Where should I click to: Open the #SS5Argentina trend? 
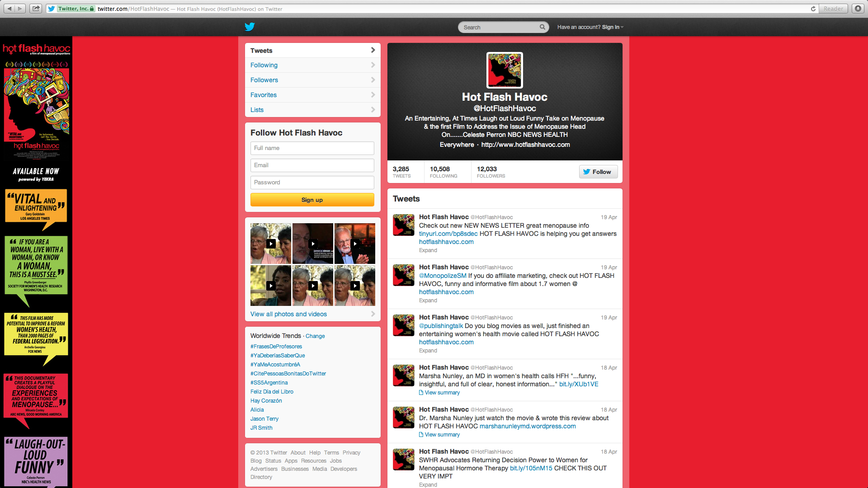(x=269, y=383)
